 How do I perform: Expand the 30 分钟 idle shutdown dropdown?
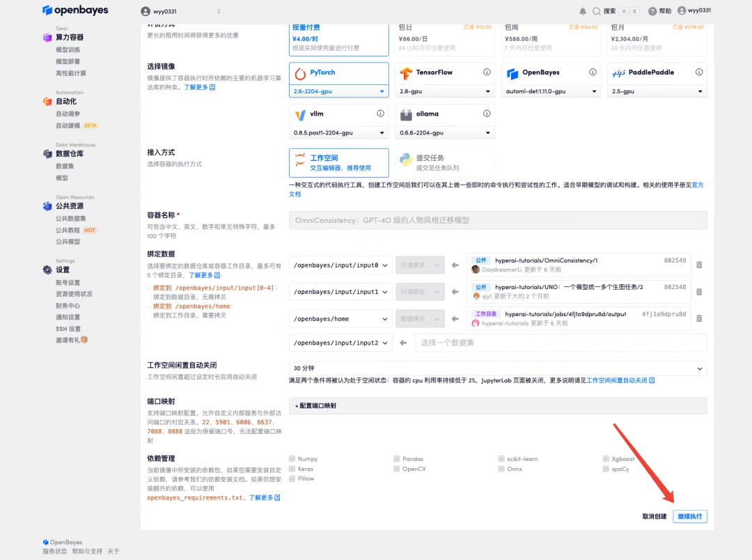click(497, 368)
